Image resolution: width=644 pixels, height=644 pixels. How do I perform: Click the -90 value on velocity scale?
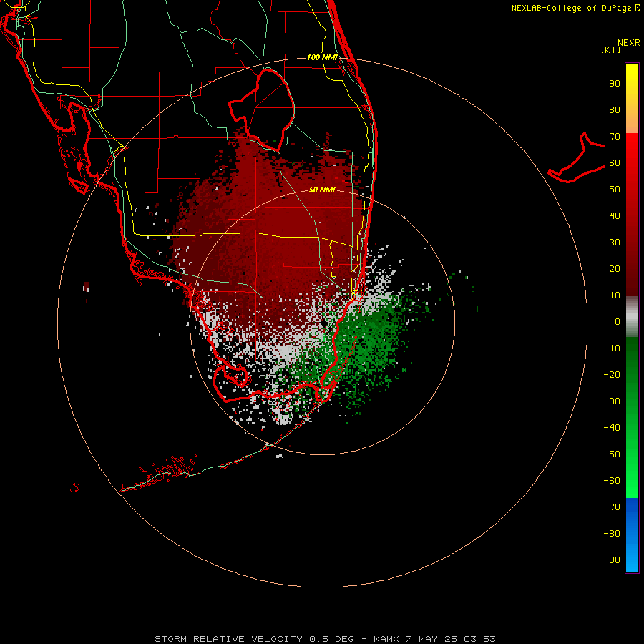[x=612, y=560]
